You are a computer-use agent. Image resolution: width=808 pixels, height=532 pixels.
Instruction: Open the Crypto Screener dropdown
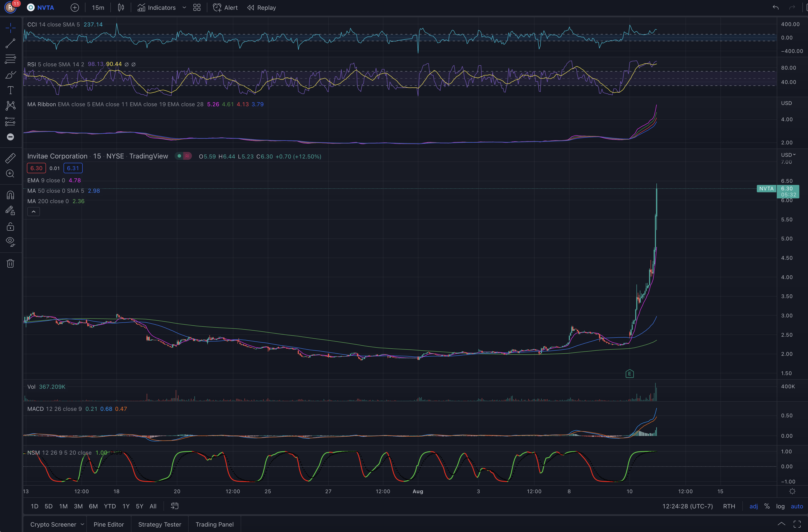82,524
